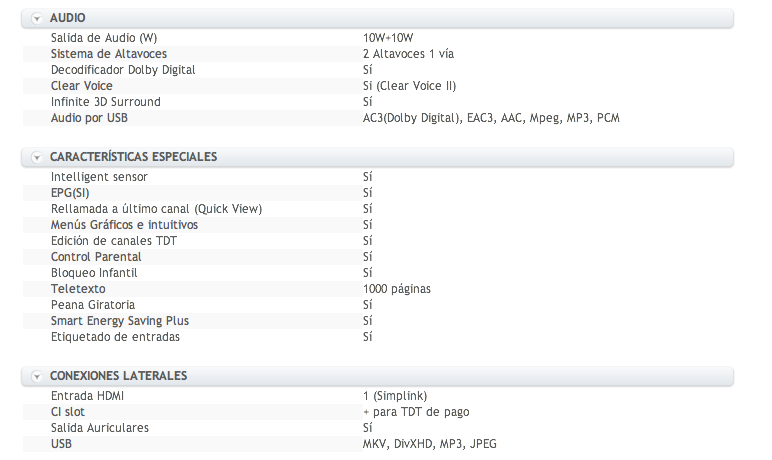Image resolution: width=772 pixels, height=460 pixels.
Task: Select Rellamada a último canal (Quick View)
Action: (x=157, y=209)
